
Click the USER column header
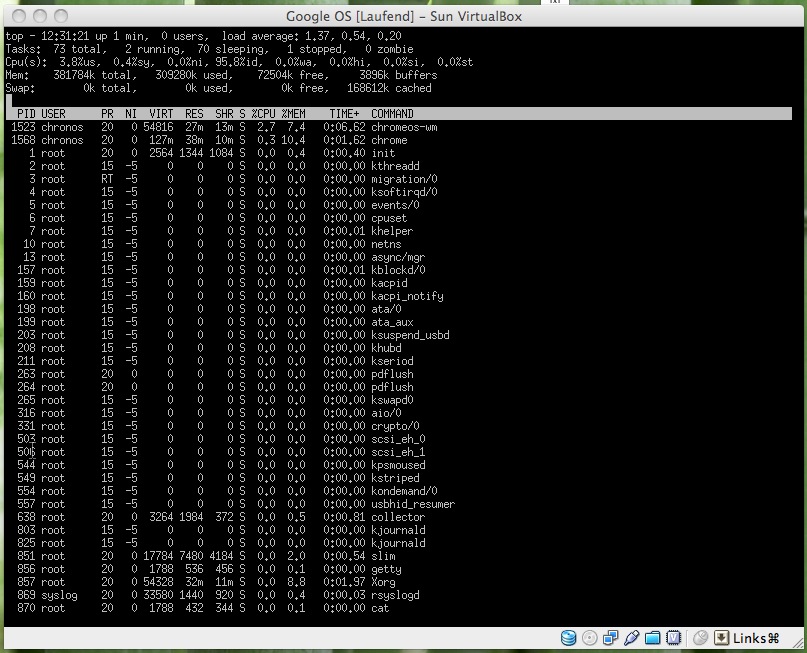(x=53, y=114)
